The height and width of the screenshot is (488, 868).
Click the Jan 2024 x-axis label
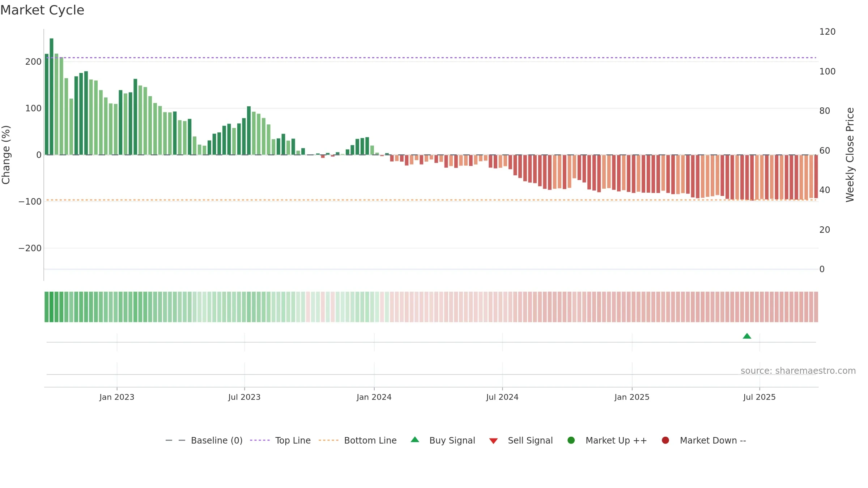click(374, 397)
